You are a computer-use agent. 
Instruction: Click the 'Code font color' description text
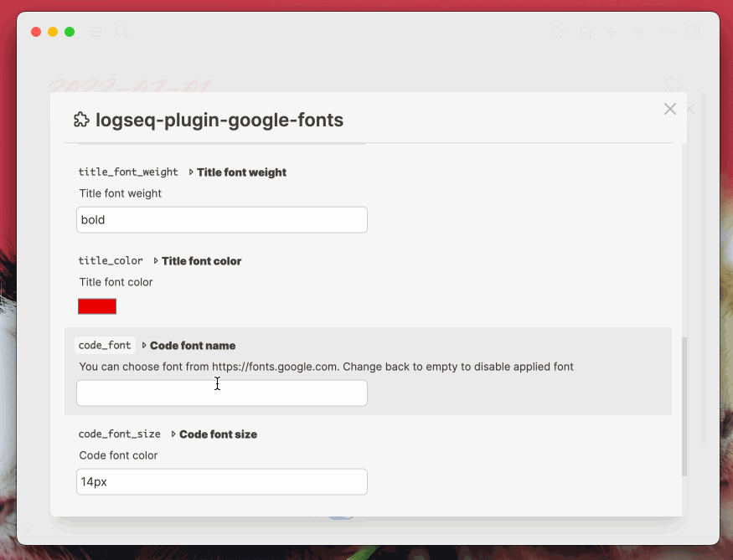pos(118,455)
